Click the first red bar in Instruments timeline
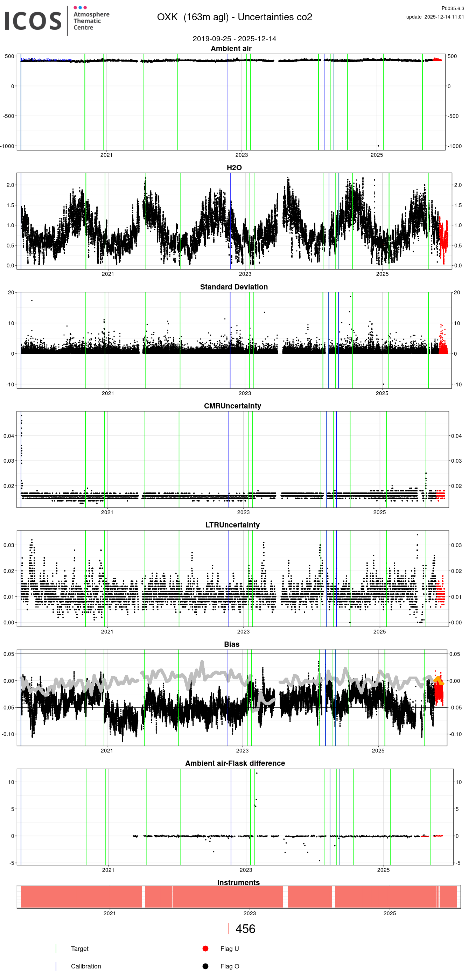 81,897
